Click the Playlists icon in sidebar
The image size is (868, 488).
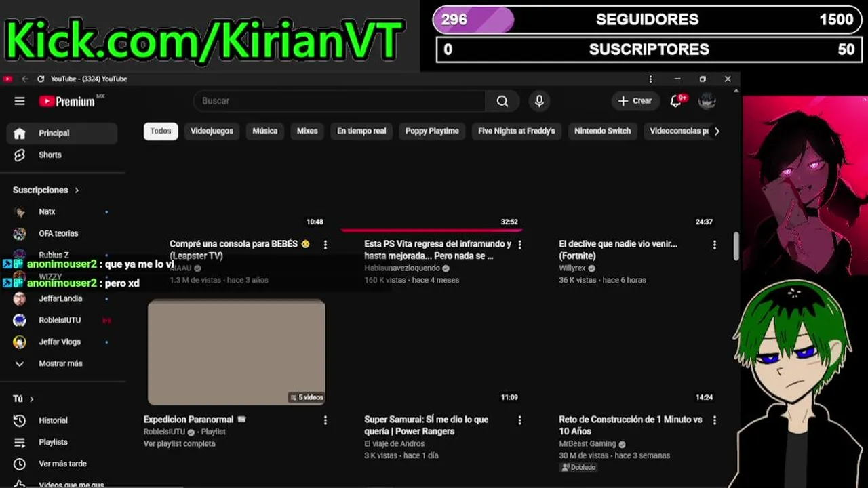[20, 443]
